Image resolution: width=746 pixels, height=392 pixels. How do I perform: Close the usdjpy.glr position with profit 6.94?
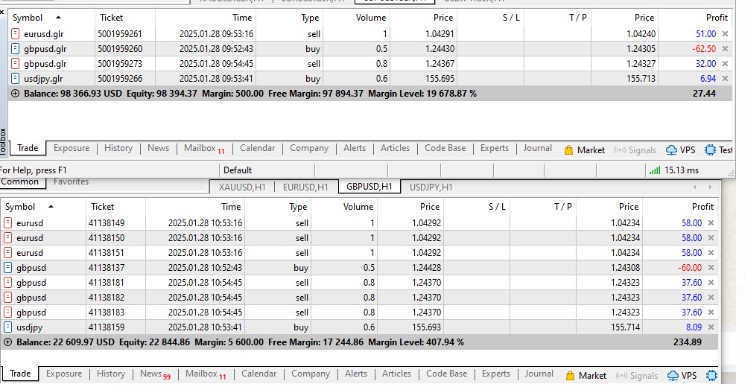(x=725, y=78)
